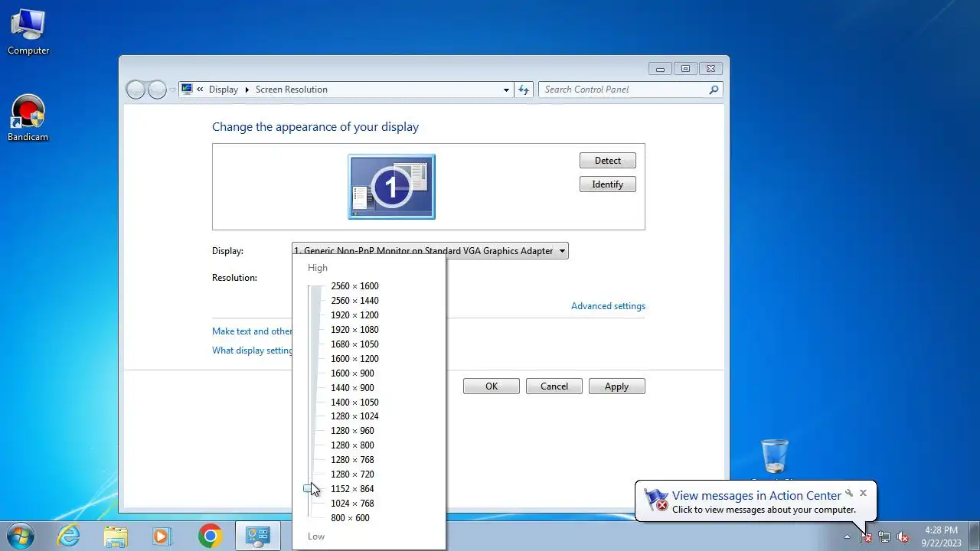Choose 1280 × 768 resolution

[352, 460]
